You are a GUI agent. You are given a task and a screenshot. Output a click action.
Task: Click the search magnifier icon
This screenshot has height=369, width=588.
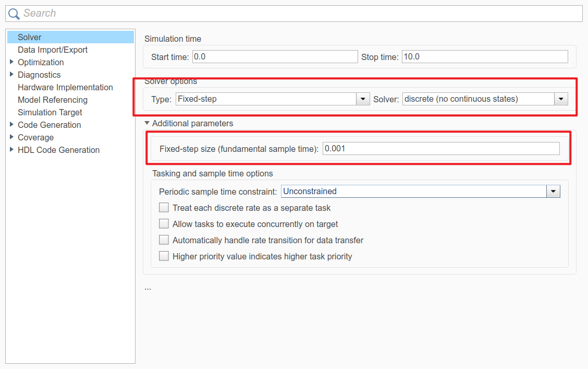click(x=14, y=14)
